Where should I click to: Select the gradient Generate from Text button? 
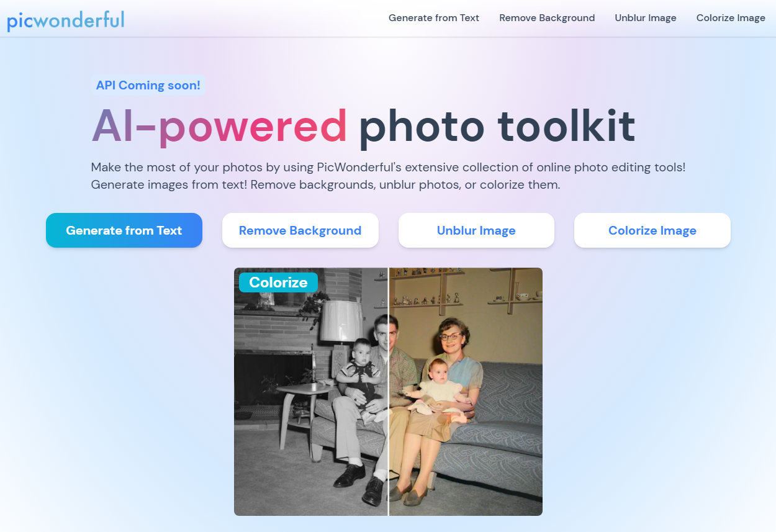click(124, 230)
